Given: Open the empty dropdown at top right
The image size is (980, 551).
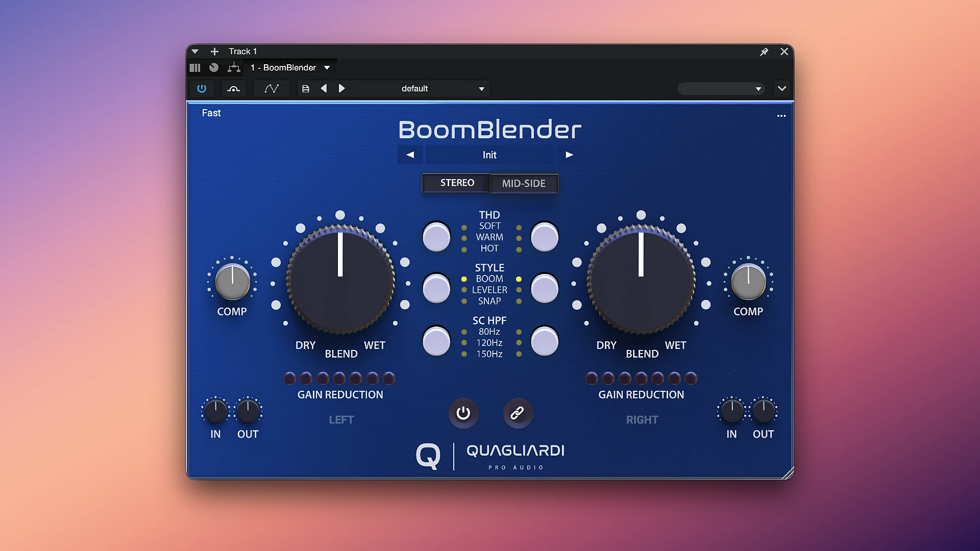Looking at the screenshot, I should (x=721, y=89).
